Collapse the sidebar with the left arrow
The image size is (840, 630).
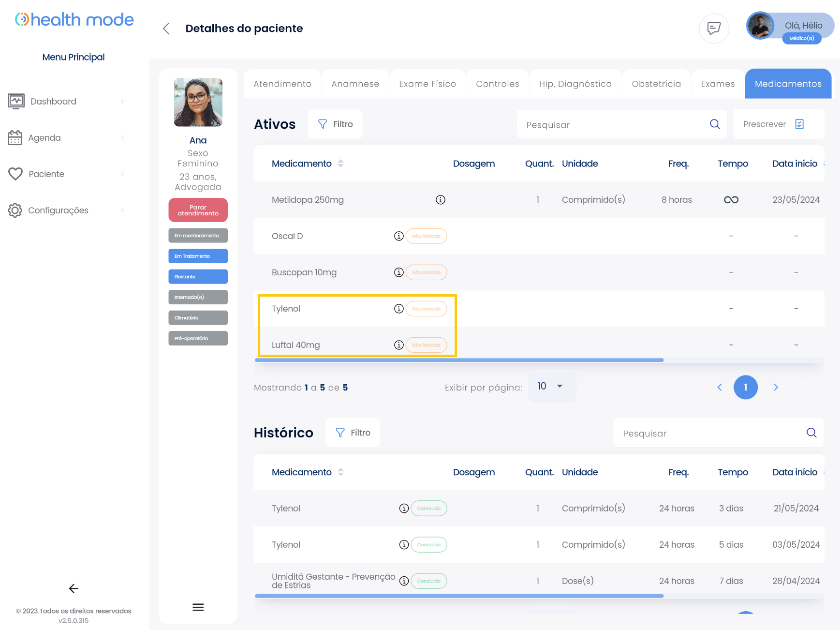click(x=74, y=588)
